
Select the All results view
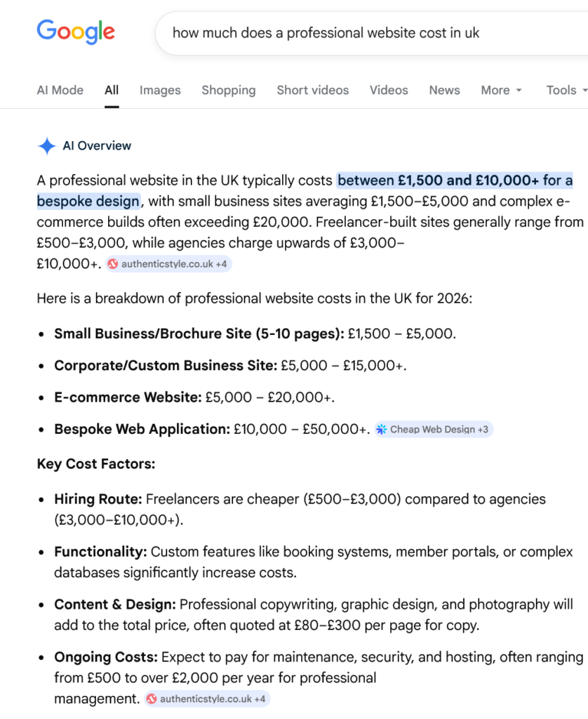(111, 90)
